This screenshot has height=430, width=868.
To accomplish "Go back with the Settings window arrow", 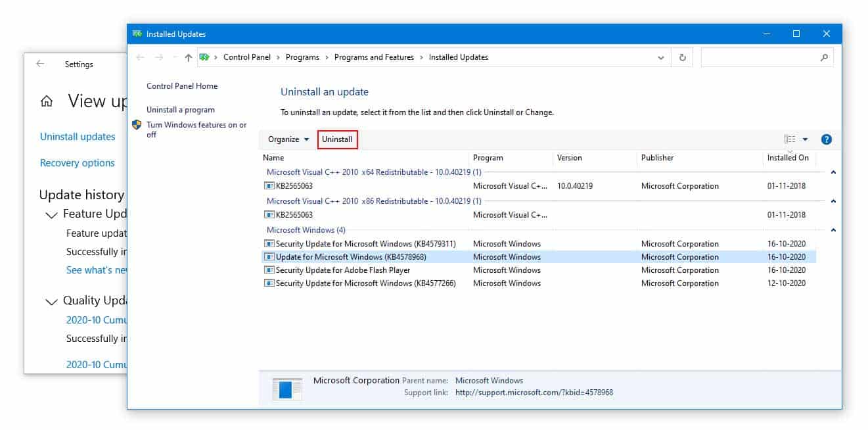I will (41, 64).
